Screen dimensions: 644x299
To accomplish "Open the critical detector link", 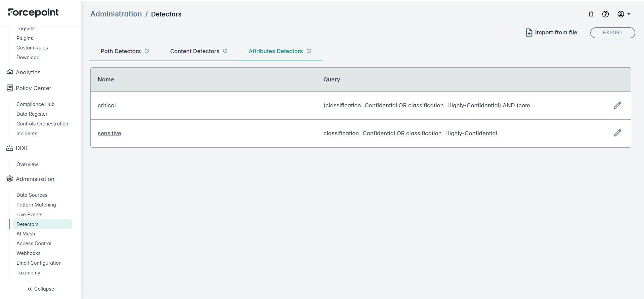I will [106, 106].
